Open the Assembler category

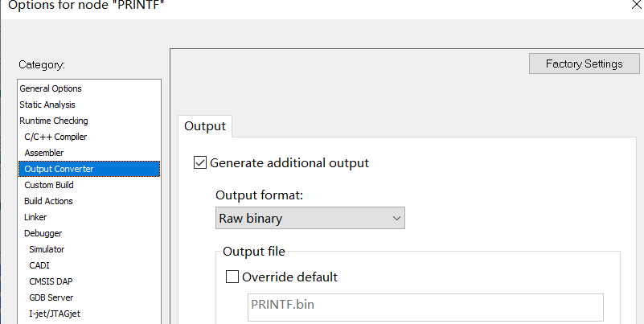(x=44, y=152)
